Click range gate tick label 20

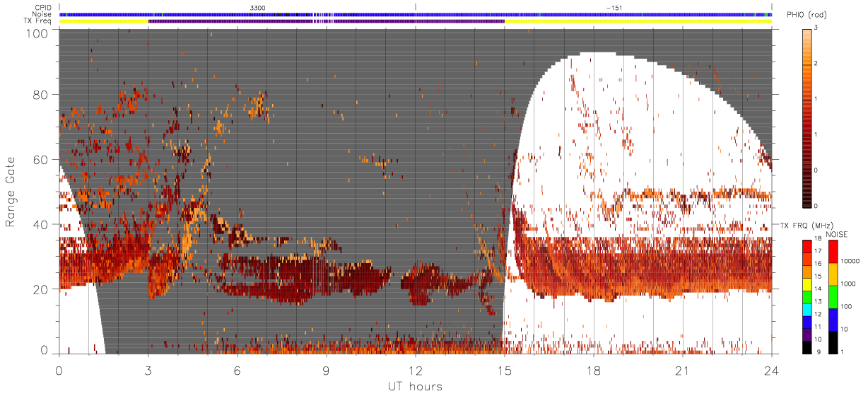pyautogui.click(x=41, y=289)
